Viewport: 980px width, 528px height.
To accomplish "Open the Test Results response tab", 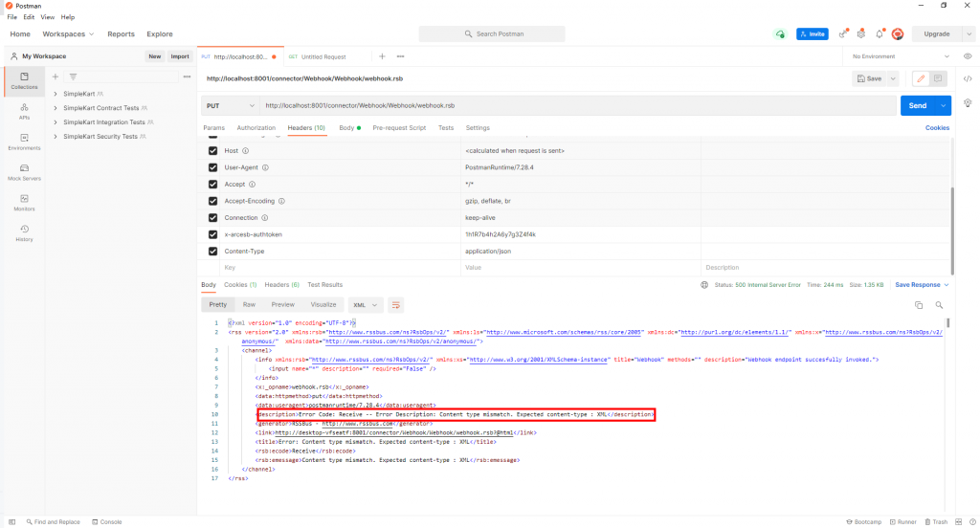I will [x=325, y=284].
